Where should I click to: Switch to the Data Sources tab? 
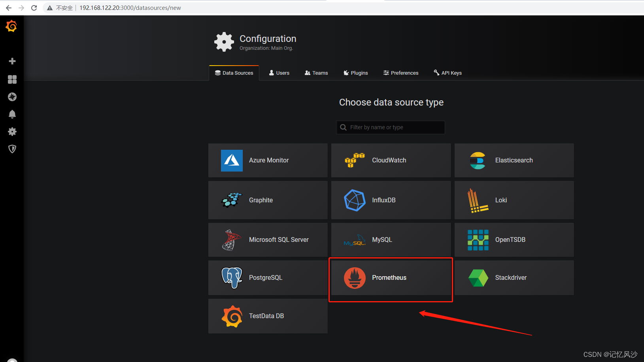[x=234, y=73]
